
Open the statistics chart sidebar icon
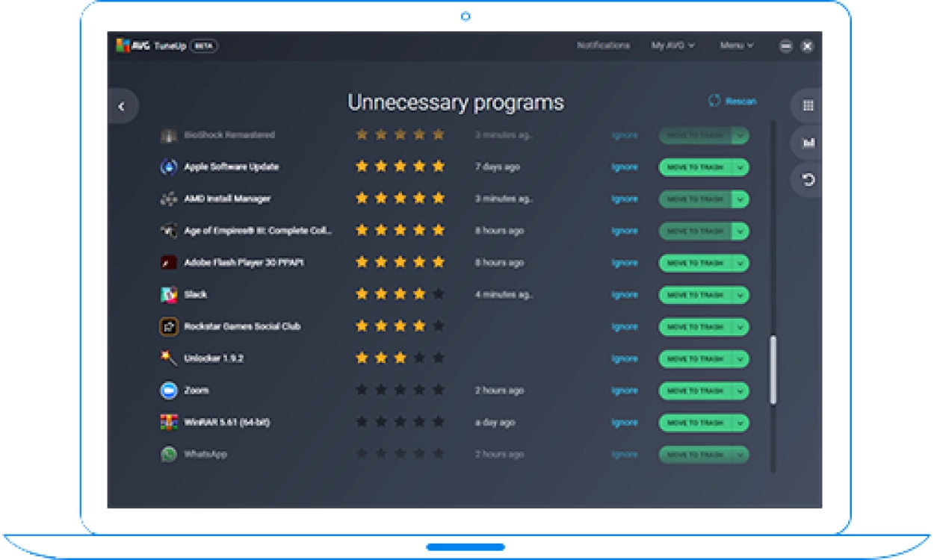click(808, 143)
